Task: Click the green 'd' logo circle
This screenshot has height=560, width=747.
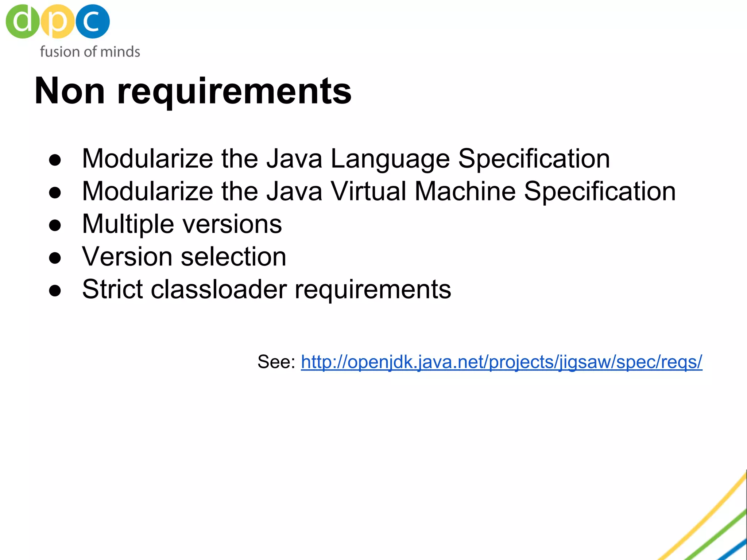Action: 22,21
